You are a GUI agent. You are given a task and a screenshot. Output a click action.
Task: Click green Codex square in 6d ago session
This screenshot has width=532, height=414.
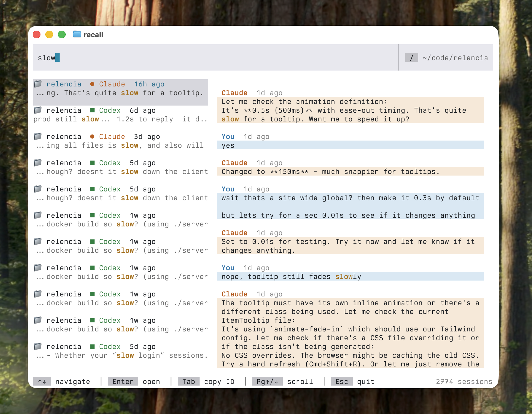click(92, 110)
